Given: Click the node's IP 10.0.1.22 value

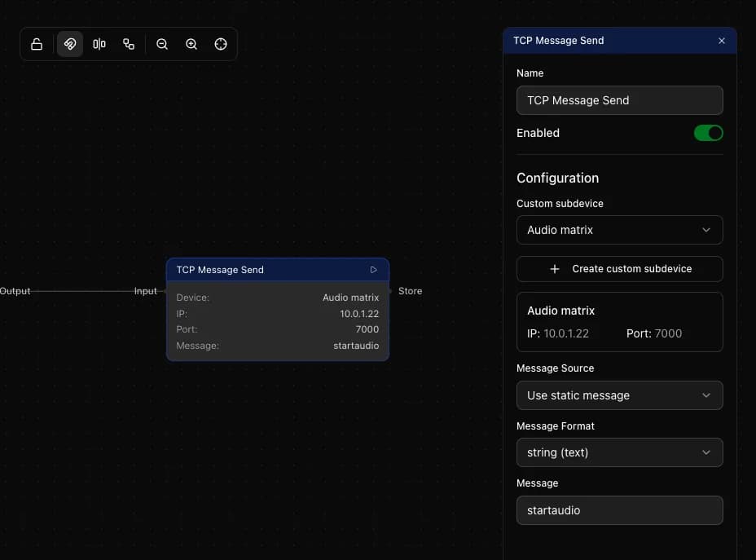Looking at the screenshot, I should pos(359,314).
